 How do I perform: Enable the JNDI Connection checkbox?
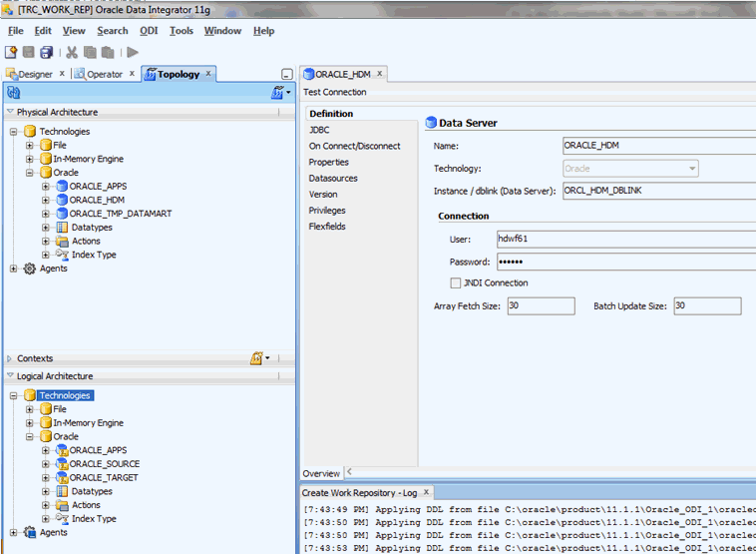tap(455, 283)
